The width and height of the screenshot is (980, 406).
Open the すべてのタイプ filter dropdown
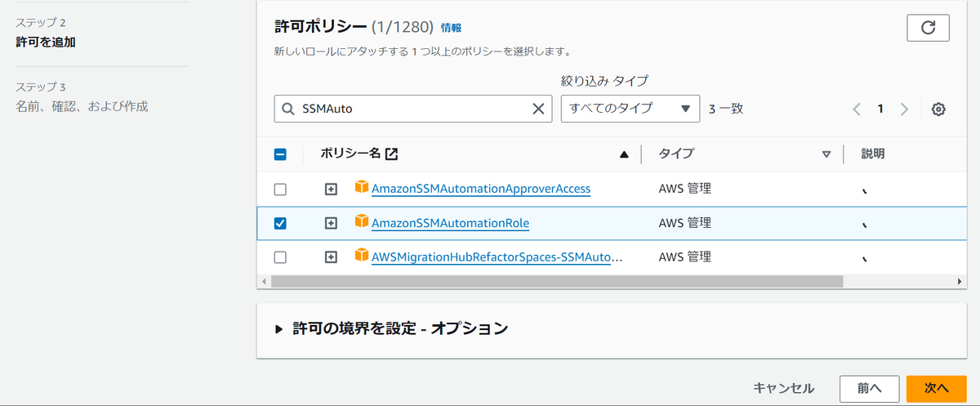click(x=630, y=108)
